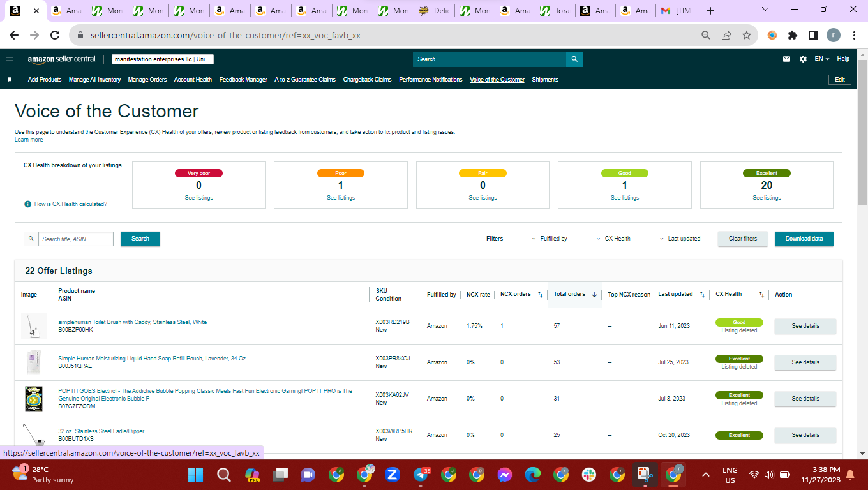Click the magnifier icon in the listing search box

point(31,239)
